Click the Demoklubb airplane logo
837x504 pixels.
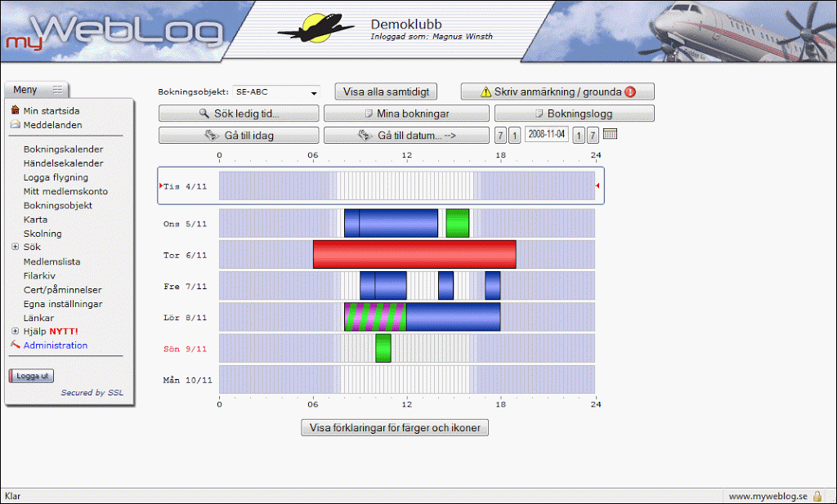pyautogui.click(x=316, y=29)
